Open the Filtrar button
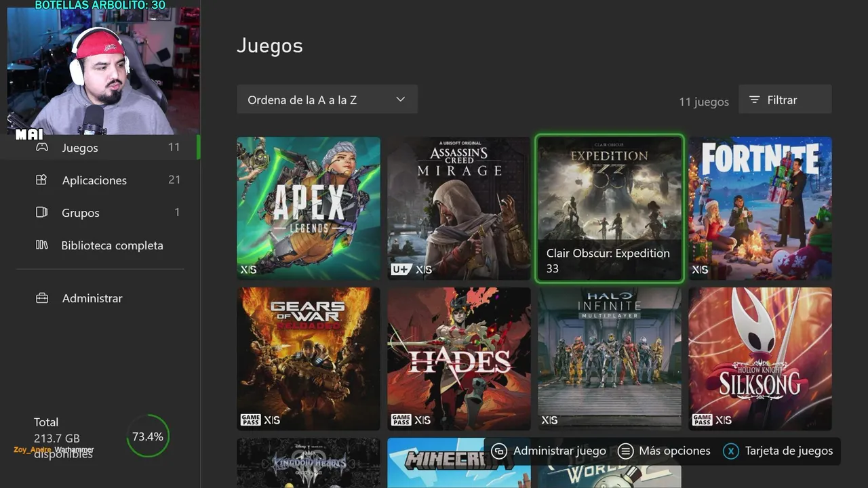The image size is (868, 488). [785, 100]
